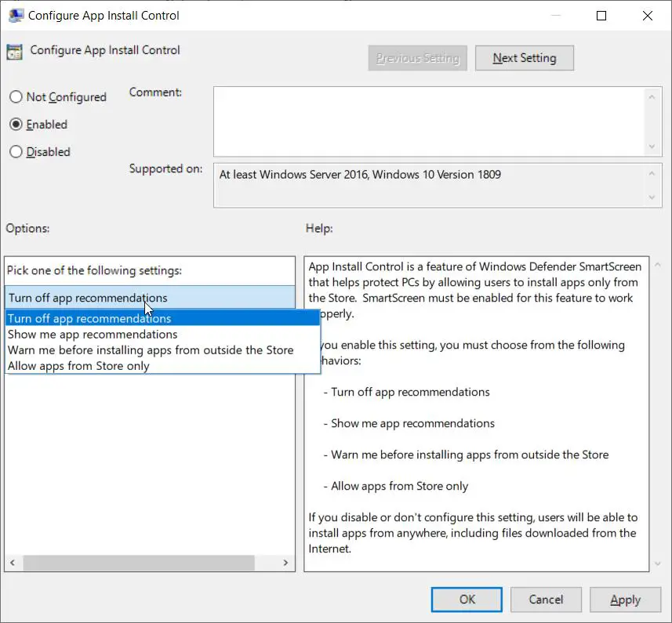Image resolution: width=672 pixels, height=623 pixels.
Task: Choose highlighted Turn off app recommendations list option
Action: click(x=162, y=318)
